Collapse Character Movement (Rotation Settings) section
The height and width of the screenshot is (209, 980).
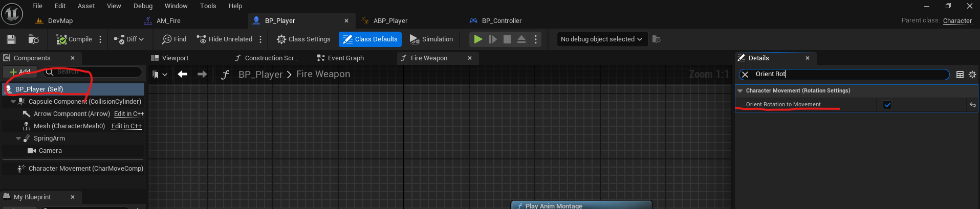(x=740, y=90)
